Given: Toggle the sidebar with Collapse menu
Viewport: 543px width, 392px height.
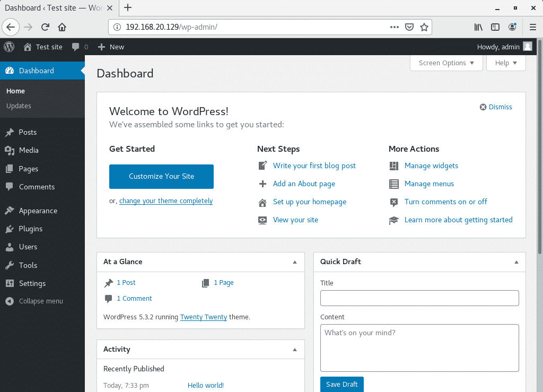Looking at the screenshot, I should point(34,301).
